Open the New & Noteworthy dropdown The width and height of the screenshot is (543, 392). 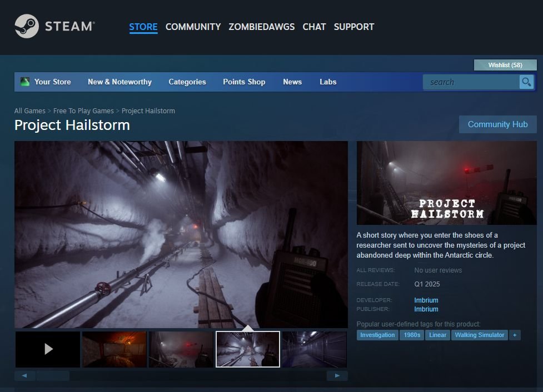[120, 82]
